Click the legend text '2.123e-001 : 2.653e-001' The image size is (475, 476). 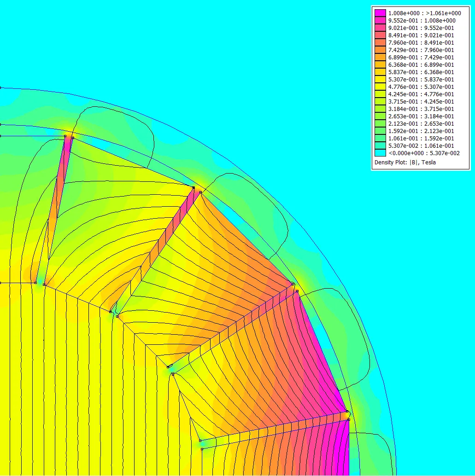(x=421, y=123)
